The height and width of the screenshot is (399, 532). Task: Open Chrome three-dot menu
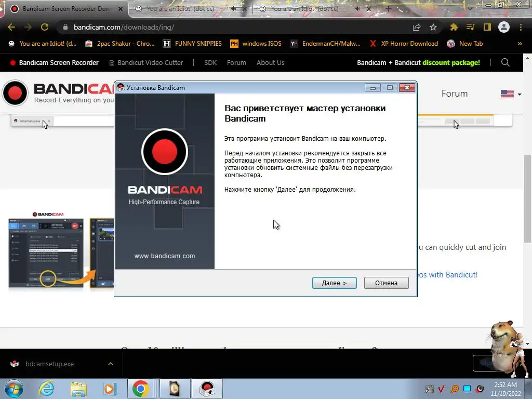[521, 27]
